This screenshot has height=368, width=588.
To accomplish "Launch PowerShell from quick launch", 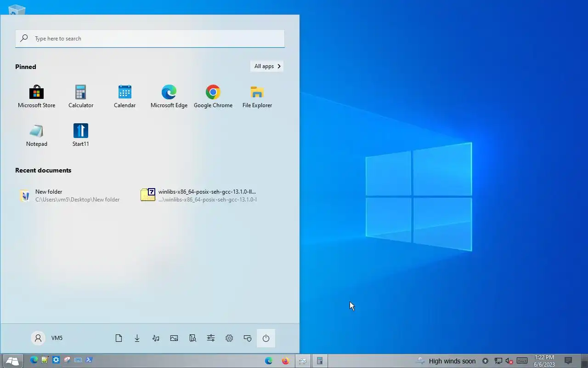I will 89,360.
